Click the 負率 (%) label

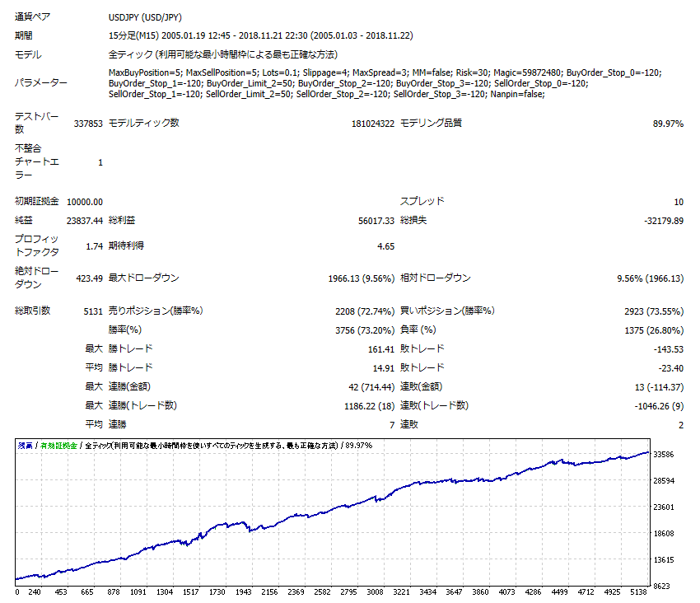(x=418, y=330)
